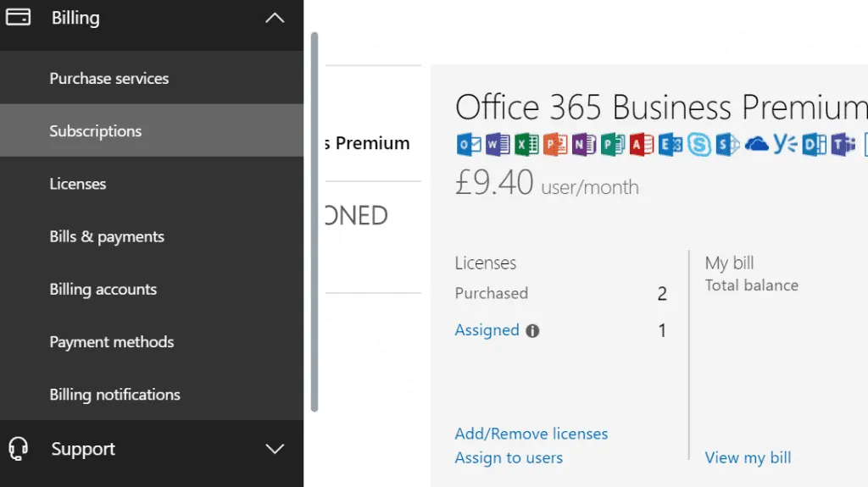The height and width of the screenshot is (487, 868).
Task: Go to Bills & payments
Action: click(152, 236)
